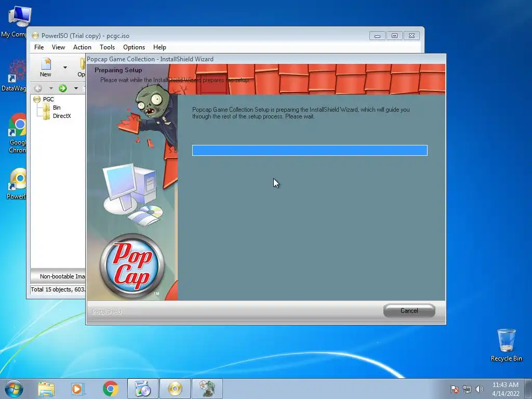Restore down the PowerISO window
Viewport: 532px width, 399px height.
pyautogui.click(x=394, y=36)
